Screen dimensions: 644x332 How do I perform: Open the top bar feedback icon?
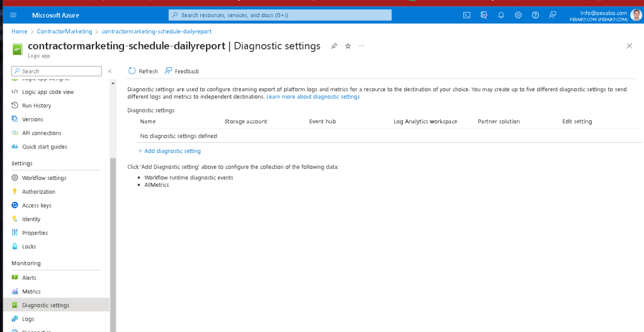553,15
